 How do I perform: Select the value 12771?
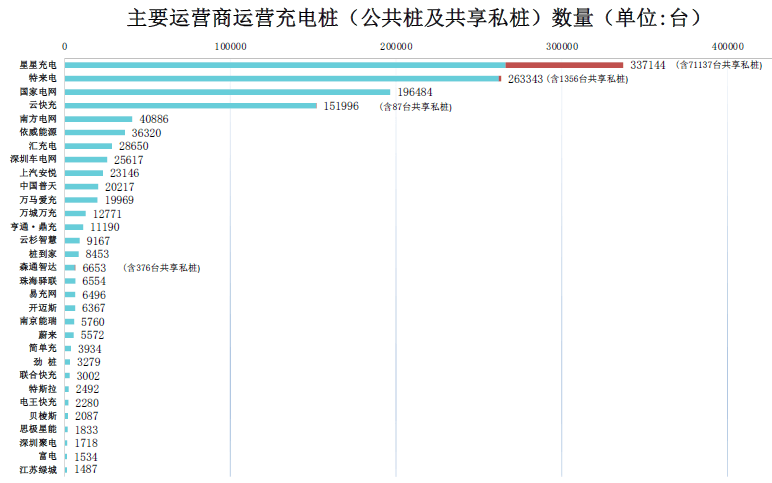pos(107,214)
